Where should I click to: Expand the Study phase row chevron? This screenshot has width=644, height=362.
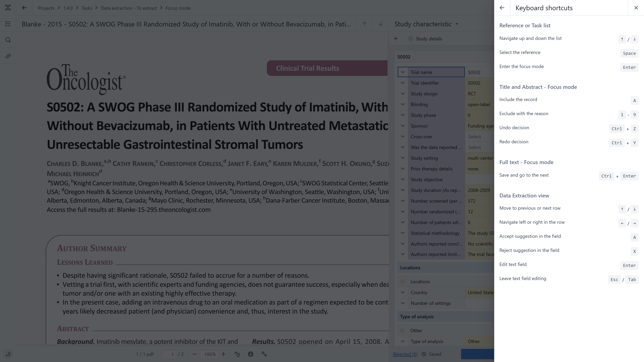(402, 115)
